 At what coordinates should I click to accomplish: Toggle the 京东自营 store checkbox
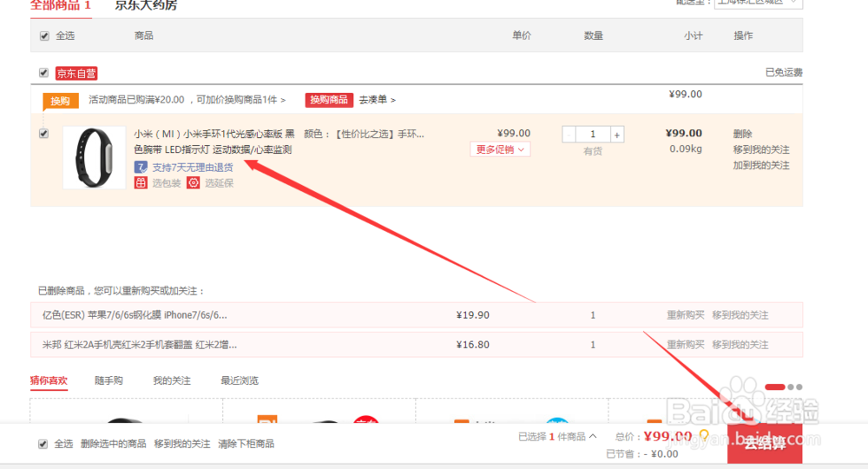[43, 73]
